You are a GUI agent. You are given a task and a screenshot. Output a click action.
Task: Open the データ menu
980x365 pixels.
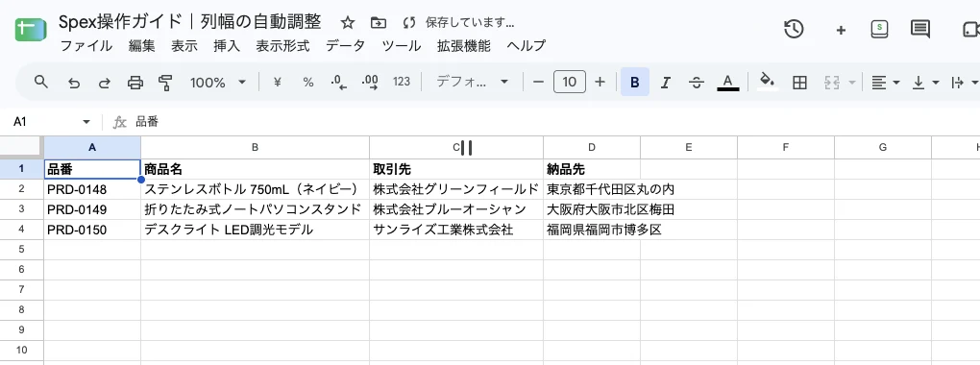coord(345,46)
